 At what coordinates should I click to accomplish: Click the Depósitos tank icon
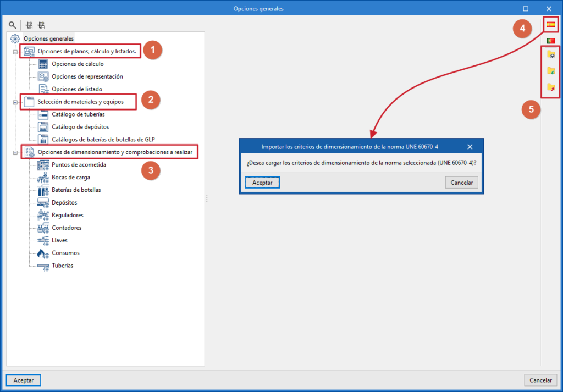(43, 203)
